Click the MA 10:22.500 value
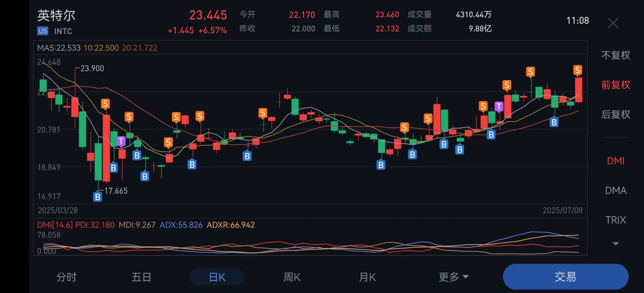This screenshot has width=644, height=293. [x=101, y=48]
